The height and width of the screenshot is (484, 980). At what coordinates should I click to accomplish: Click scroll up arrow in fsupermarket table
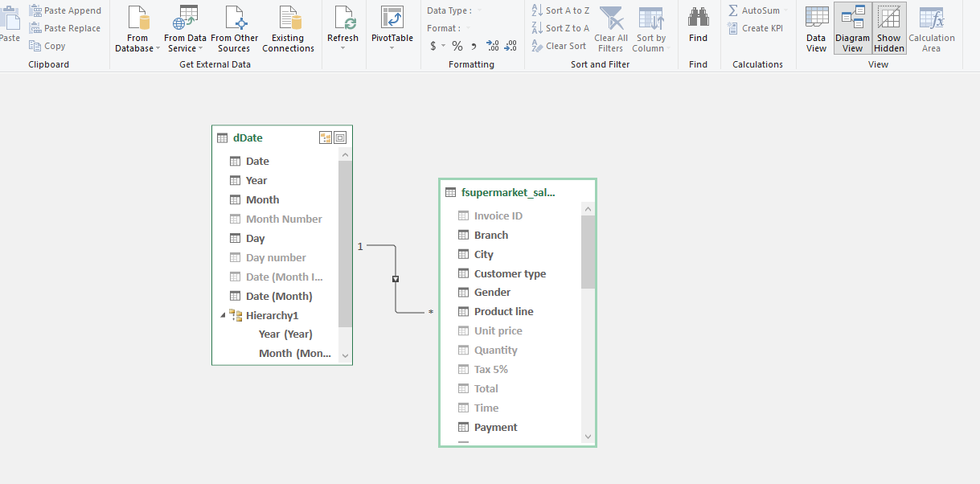pyautogui.click(x=588, y=209)
